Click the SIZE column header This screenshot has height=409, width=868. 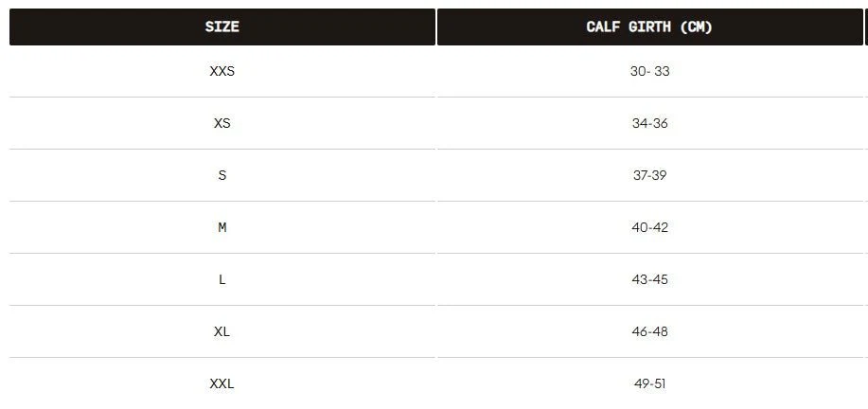(222, 27)
